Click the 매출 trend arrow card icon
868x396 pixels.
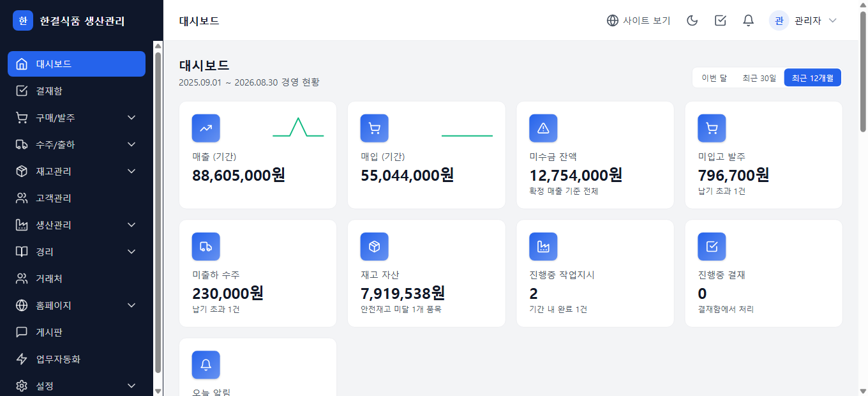(206, 128)
